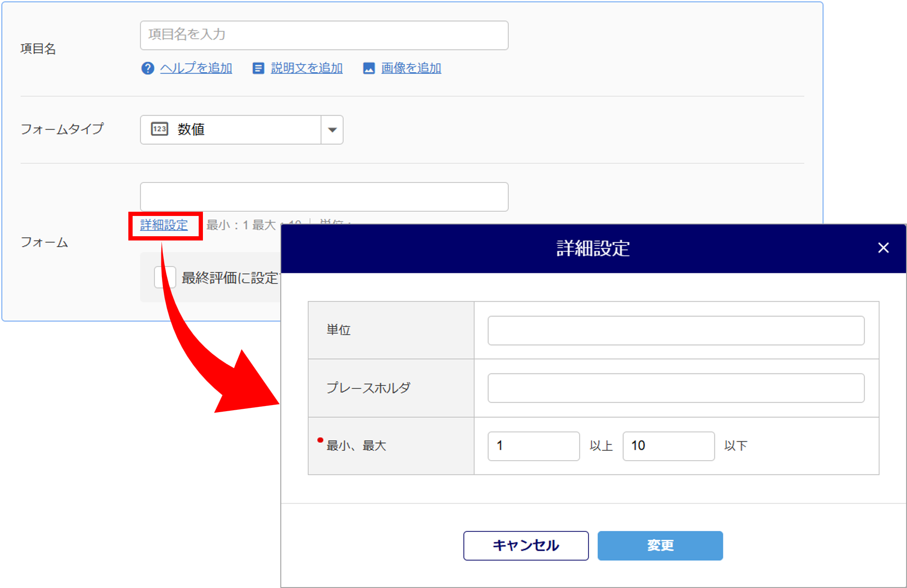Open the 詳細設定 link

pos(164,225)
